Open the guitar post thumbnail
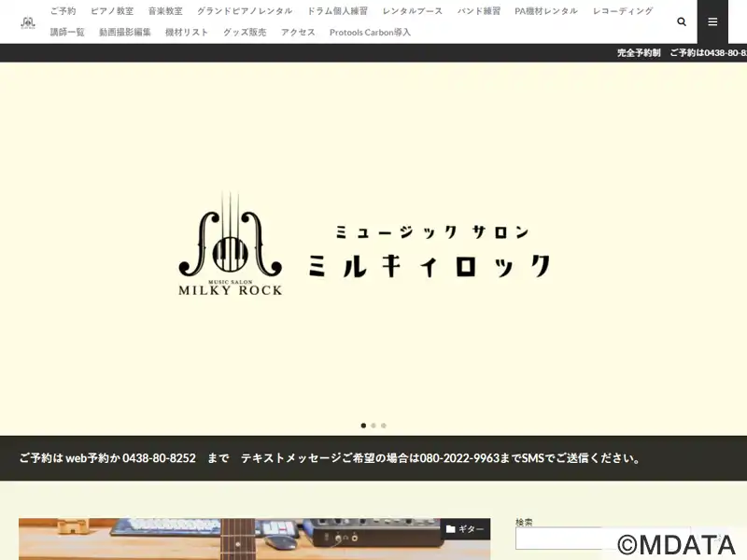Image resolution: width=747 pixels, height=560 pixels. 254,539
